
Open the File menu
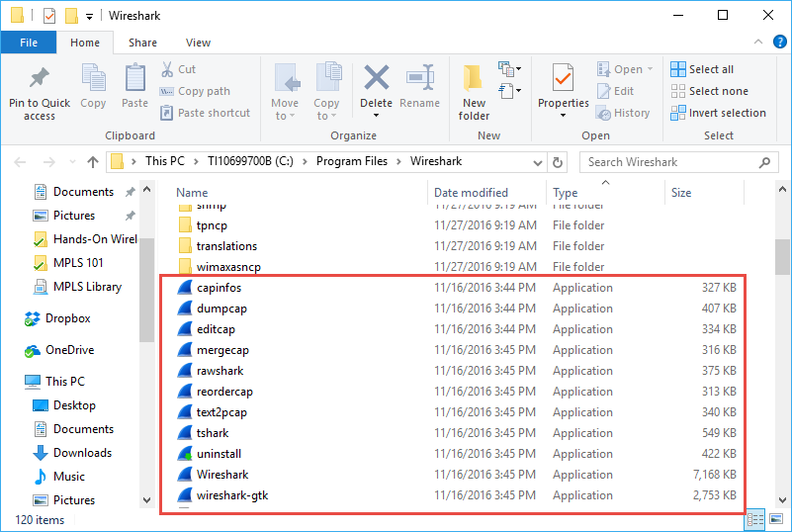28,43
